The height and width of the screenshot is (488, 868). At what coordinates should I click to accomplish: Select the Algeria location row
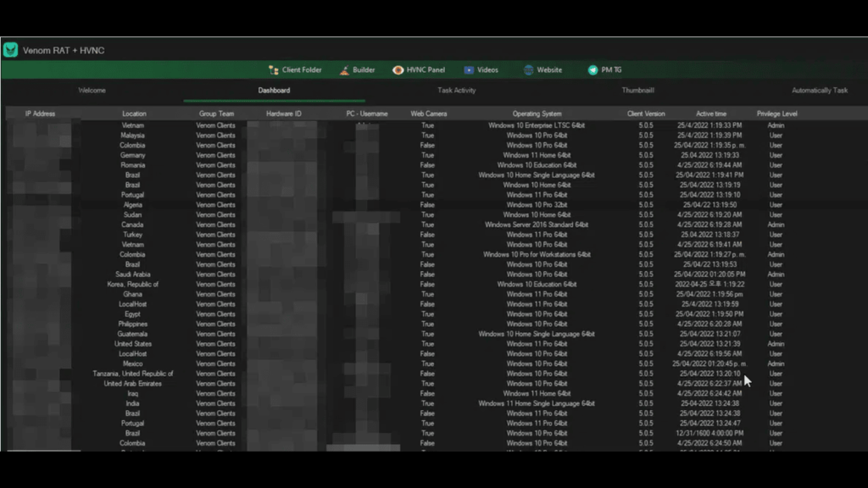pos(132,205)
